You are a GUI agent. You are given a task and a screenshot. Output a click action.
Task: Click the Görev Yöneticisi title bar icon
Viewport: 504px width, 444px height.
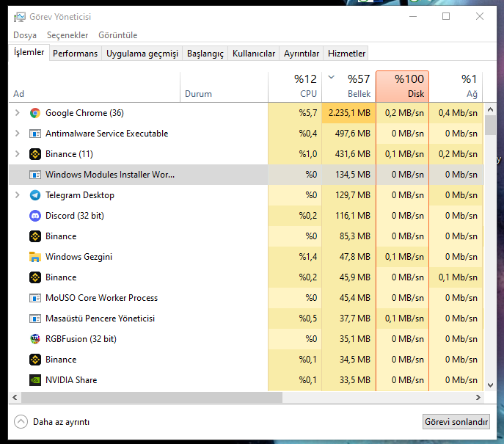coord(20,17)
